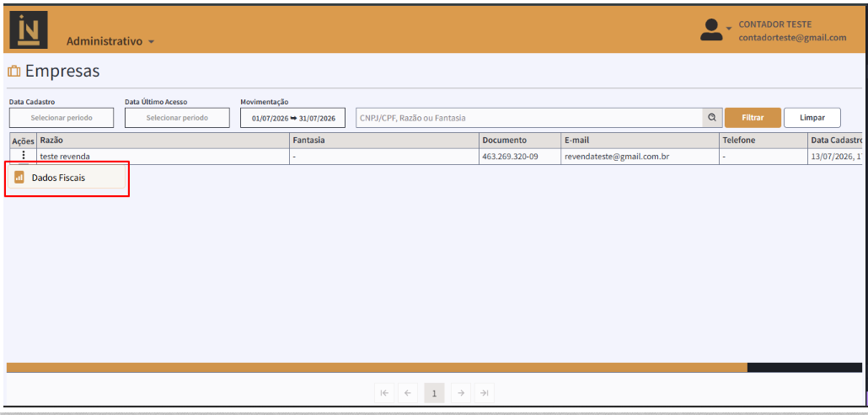Click the CONTADOR TESTE user name

click(775, 24)
